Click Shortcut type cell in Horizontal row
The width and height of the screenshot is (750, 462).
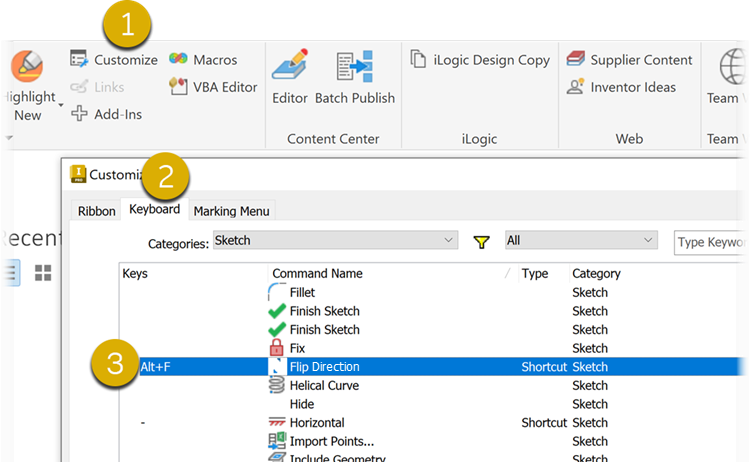[x=544, y=423]
